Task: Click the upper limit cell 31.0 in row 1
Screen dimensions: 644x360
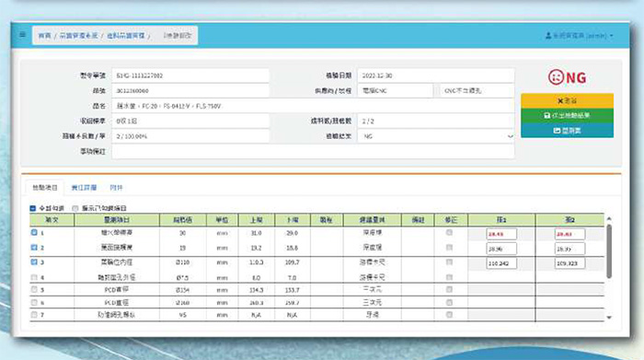Action: point(257,233)
